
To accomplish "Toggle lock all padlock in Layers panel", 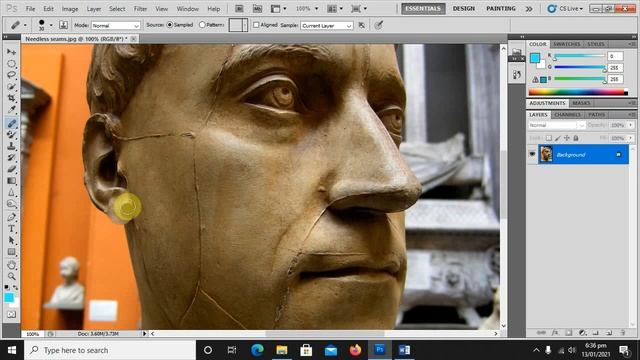I will [x=576, y=138].
